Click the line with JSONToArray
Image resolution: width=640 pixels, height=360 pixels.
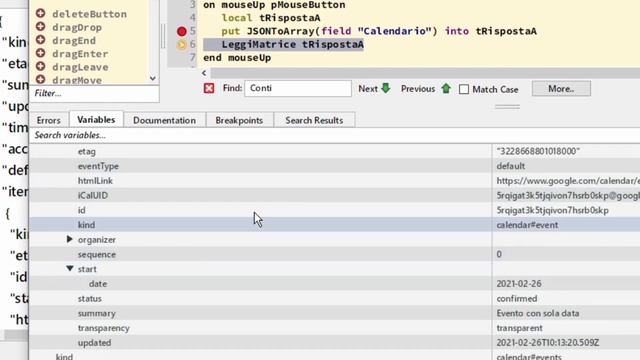click(x=379, y=31)
